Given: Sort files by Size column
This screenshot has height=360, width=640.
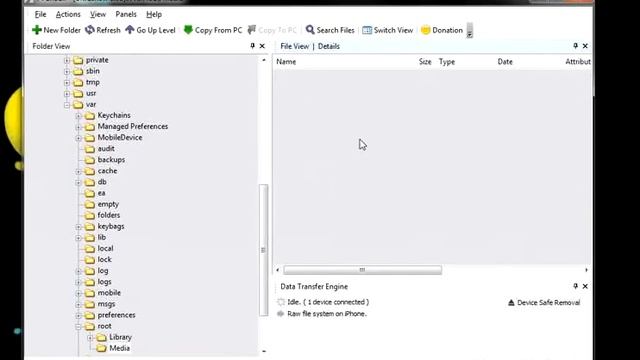Looking at the screenshot, I should (425, 62).
